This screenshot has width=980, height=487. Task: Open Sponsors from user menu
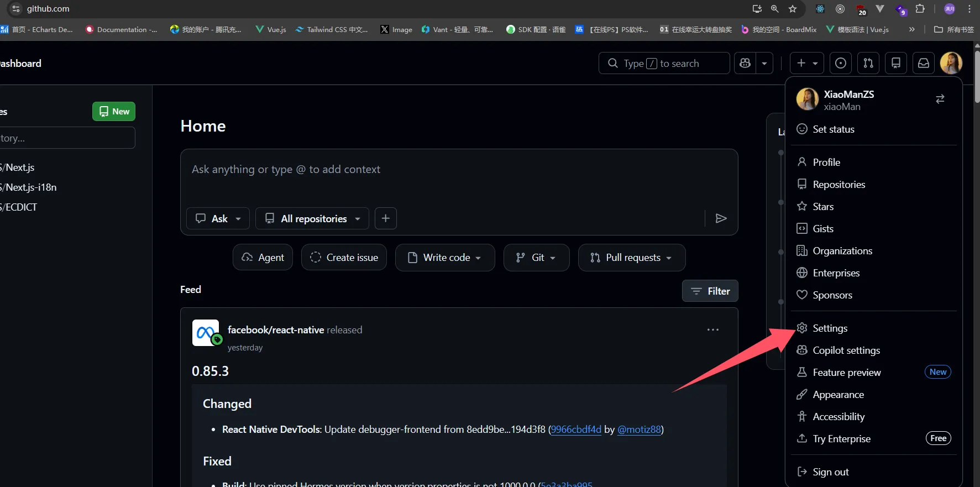[x=874, y=295]
